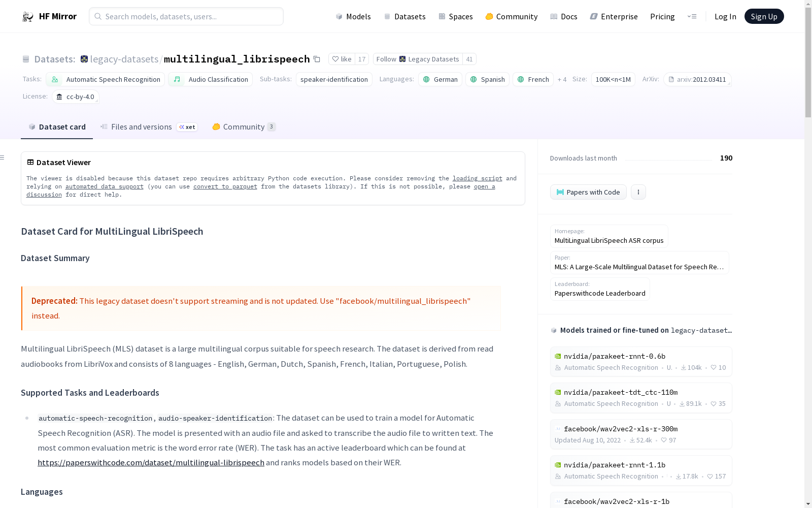Viewport: 812px width, 508px height.
Task: Switch to Dataset card tab
Action: pos(57,126)
